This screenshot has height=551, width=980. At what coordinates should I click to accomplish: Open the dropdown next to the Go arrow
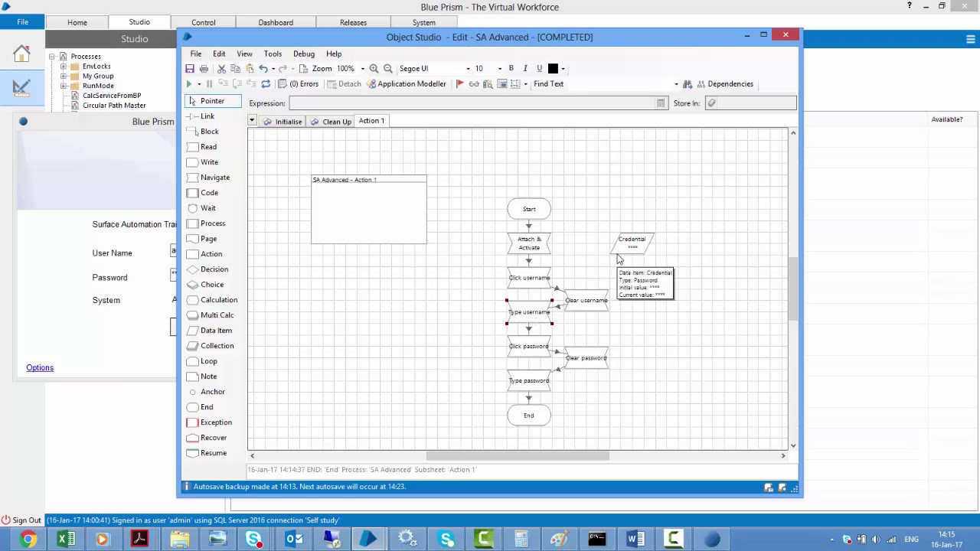pyautogui.click(x=199, y=84)
